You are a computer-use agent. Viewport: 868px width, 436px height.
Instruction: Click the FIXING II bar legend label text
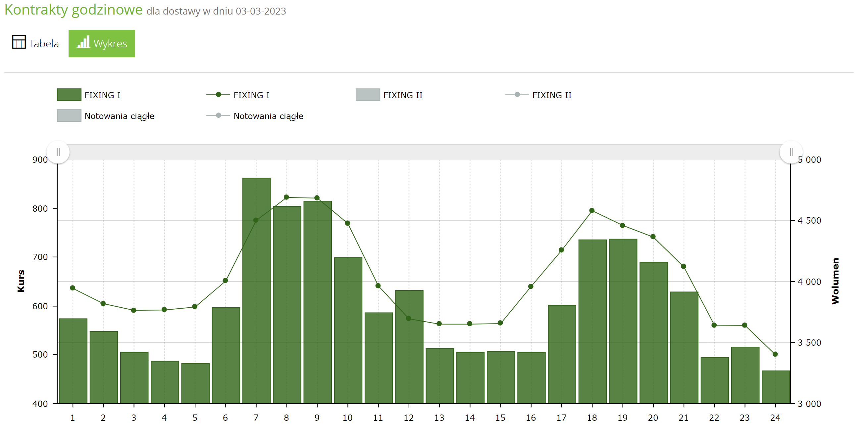pos(403,95)
